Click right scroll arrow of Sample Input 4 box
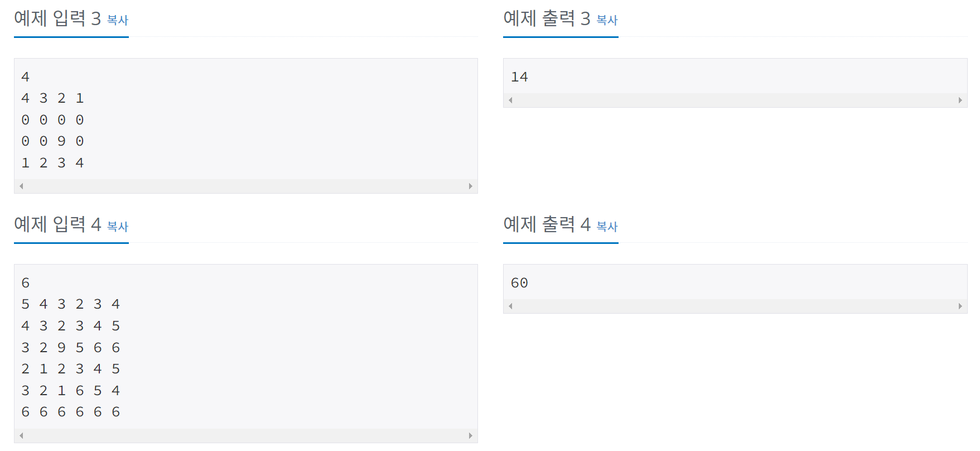 (471, 435)
